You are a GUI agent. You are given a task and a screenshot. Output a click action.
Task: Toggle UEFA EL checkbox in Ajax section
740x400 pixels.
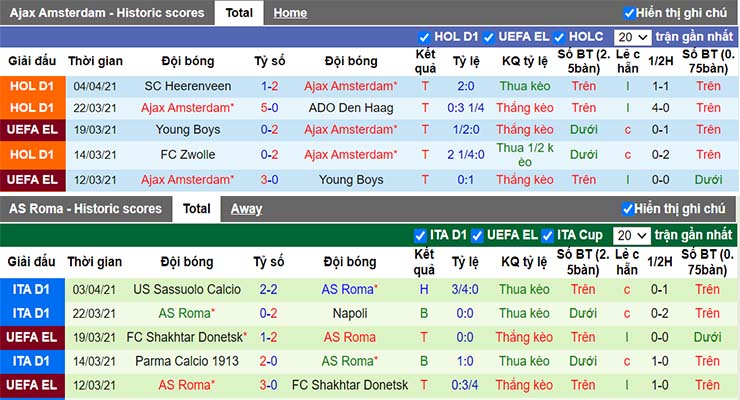(489, 37)
